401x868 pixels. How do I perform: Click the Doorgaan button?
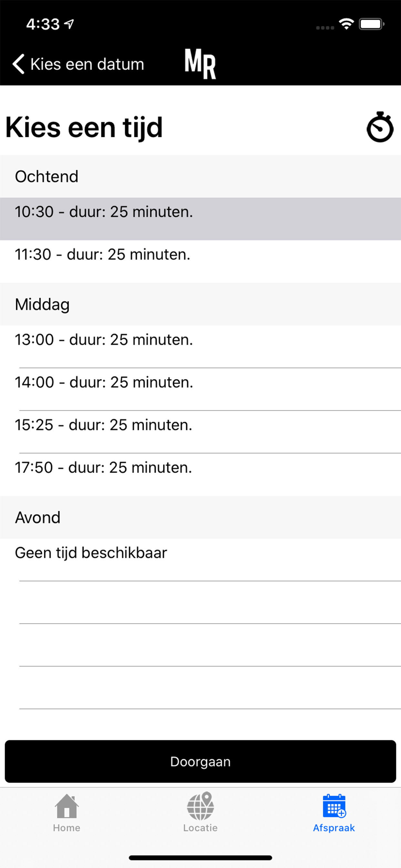(200, 761)
